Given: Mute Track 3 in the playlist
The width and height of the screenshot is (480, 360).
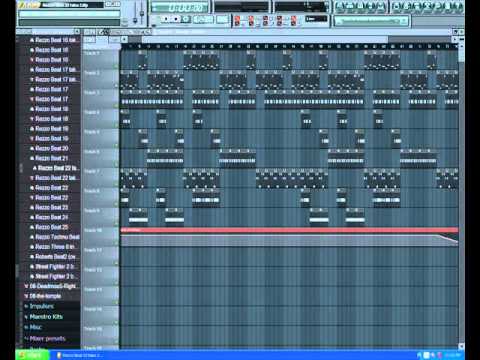Looking at the screenshot, I should tap(116, 106).
